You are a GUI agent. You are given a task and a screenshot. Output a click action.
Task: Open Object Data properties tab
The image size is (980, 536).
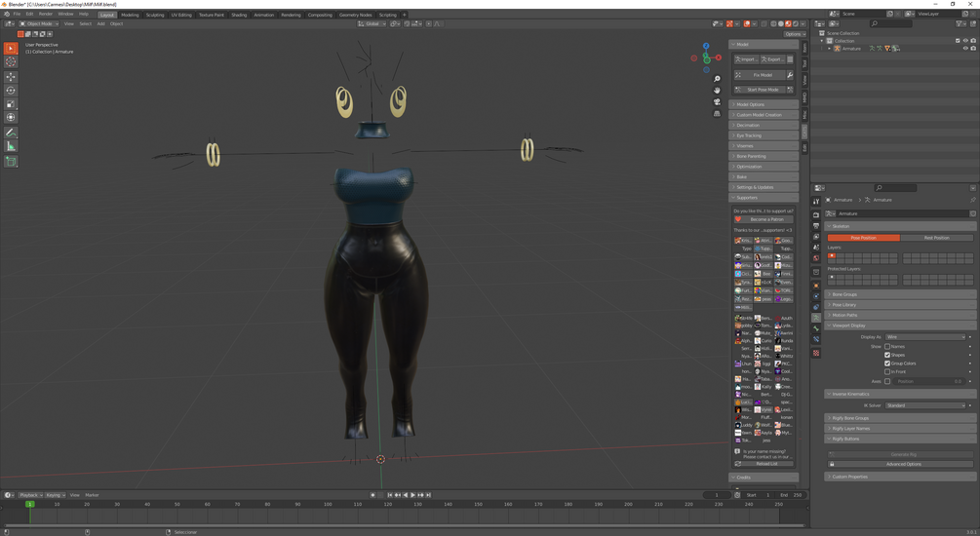coord(815,318)
